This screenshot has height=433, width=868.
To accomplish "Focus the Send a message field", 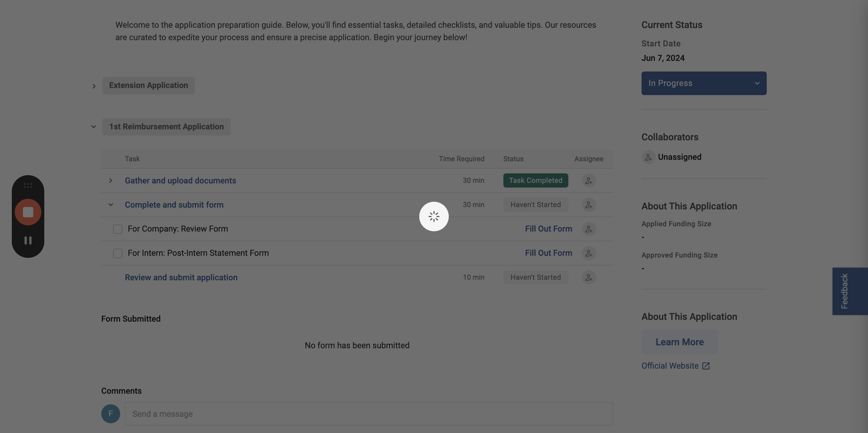I will coord(369,414).
